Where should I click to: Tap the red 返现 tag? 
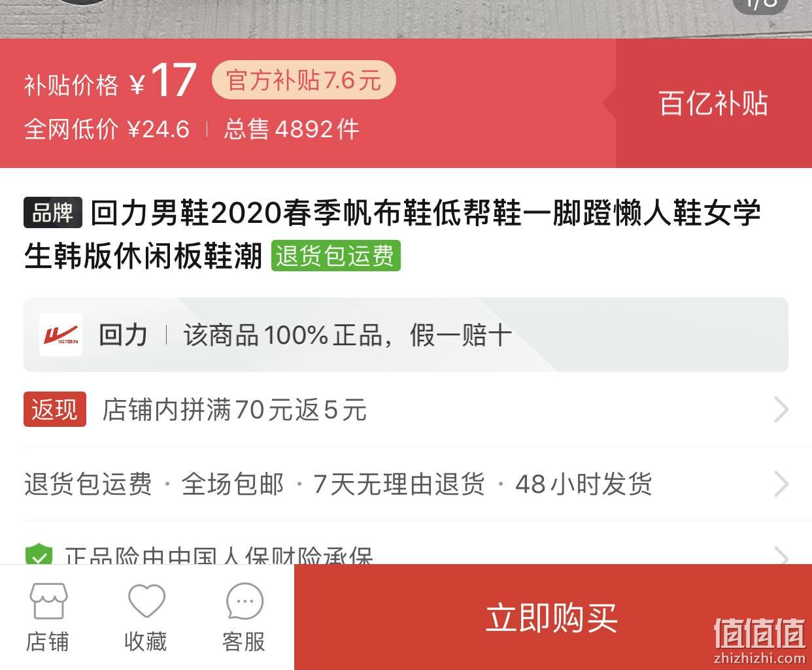[55, 409]
